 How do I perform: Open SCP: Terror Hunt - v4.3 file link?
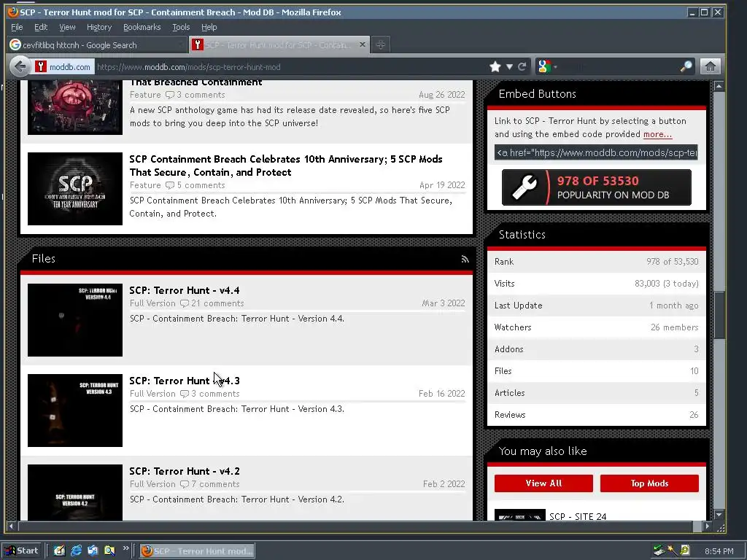click(185, 381)
